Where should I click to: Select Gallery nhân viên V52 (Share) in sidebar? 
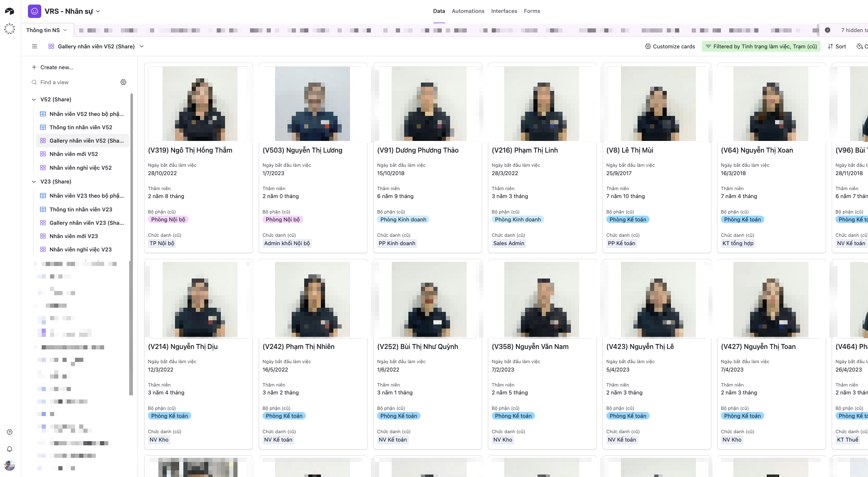point(83,141)
